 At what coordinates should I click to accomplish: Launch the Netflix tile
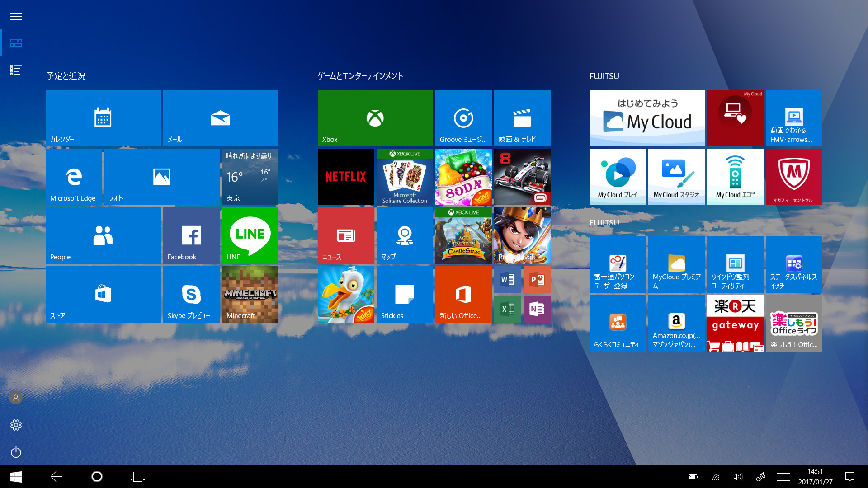[x=346, y=177]
